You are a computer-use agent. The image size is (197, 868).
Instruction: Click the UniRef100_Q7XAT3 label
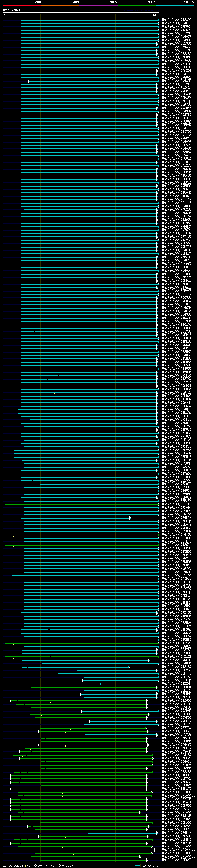[177, 484]
